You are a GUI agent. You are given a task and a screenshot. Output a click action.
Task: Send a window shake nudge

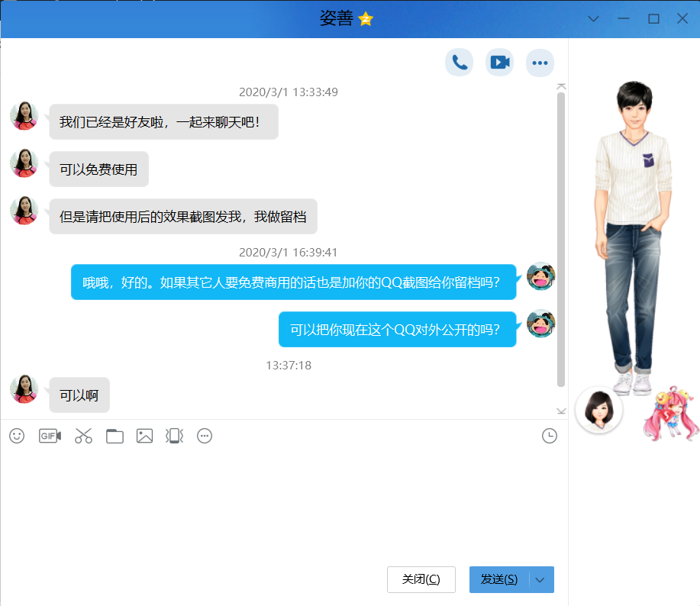(174, 436)
